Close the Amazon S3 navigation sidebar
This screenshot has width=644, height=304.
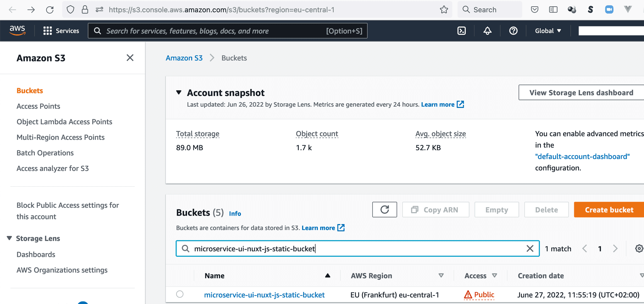point(130,58)
